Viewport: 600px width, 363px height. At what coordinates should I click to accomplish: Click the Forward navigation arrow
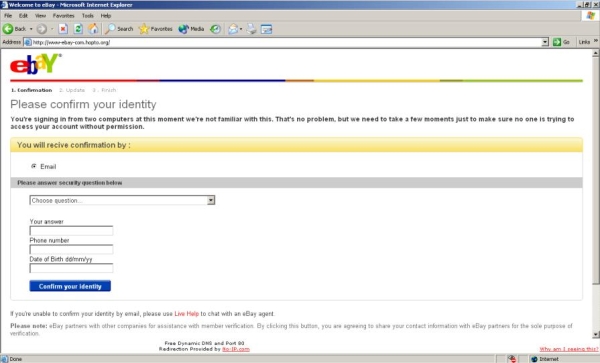[42, 29]
